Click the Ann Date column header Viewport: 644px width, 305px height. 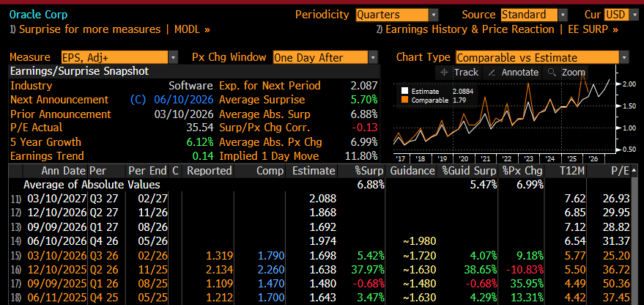(x=64, y=171)
